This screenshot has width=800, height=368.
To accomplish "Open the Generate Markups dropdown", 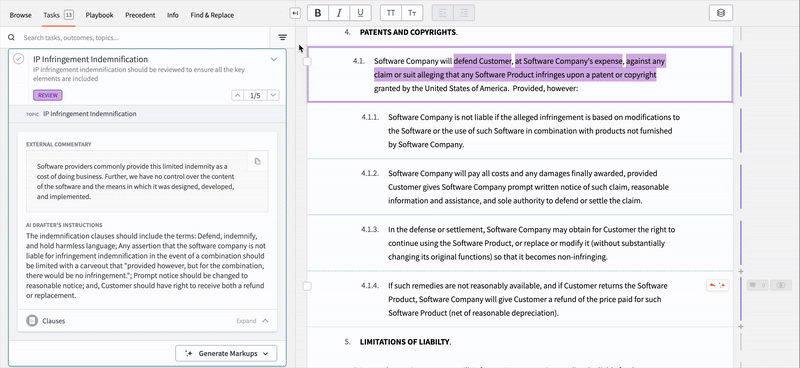I will (x=226, y=353).
